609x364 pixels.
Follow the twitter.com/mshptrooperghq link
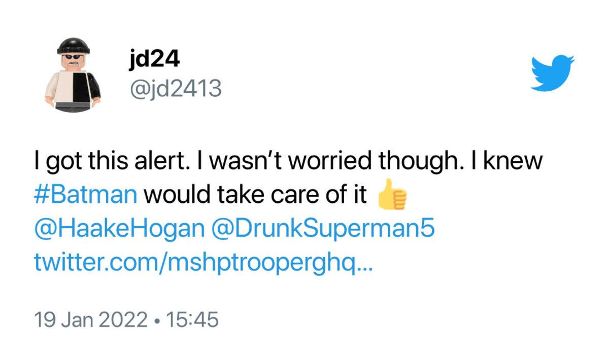pos(203,263)
